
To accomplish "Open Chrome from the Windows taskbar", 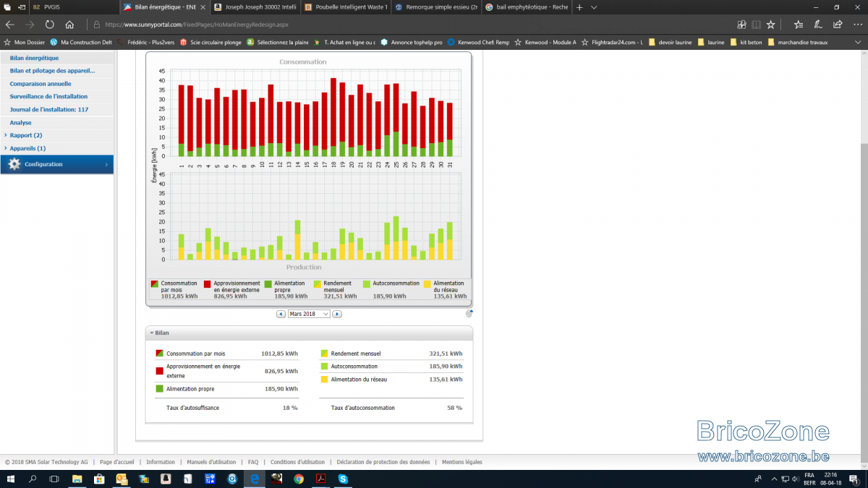I will pos(299,479).
